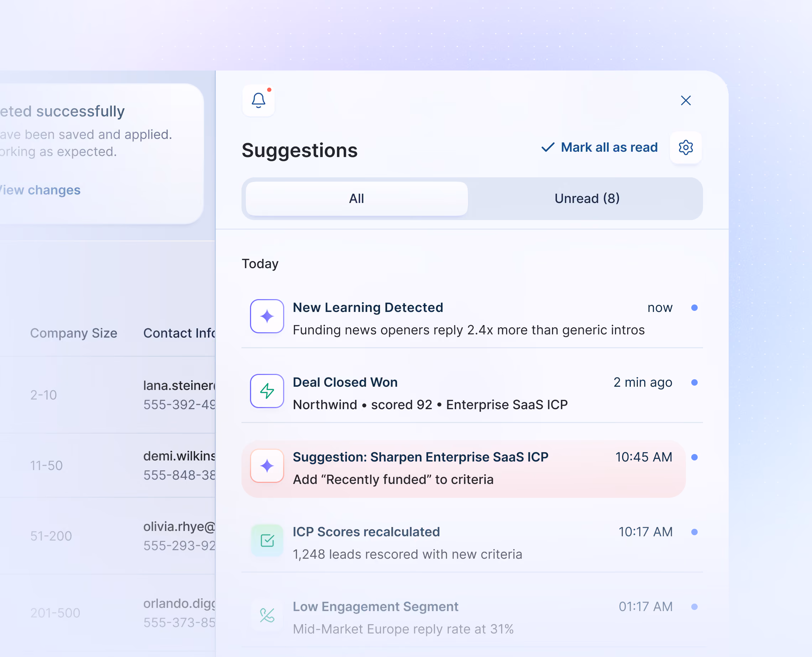Screen dimensions: 812x657
Task: Select the 51-200 company size cell
Action: click(51, 536)
